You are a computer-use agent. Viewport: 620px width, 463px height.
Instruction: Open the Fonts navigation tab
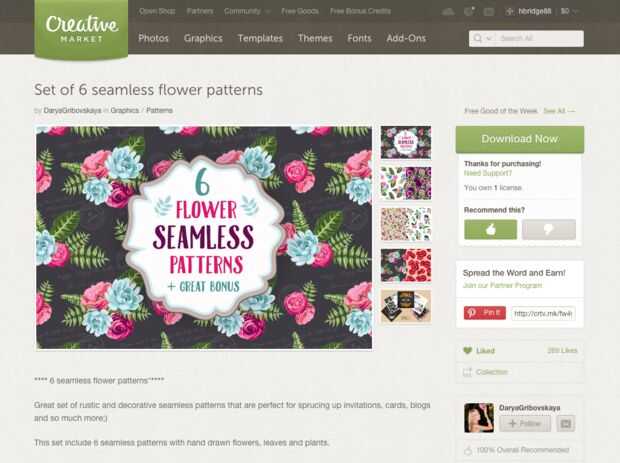[359, 38]
